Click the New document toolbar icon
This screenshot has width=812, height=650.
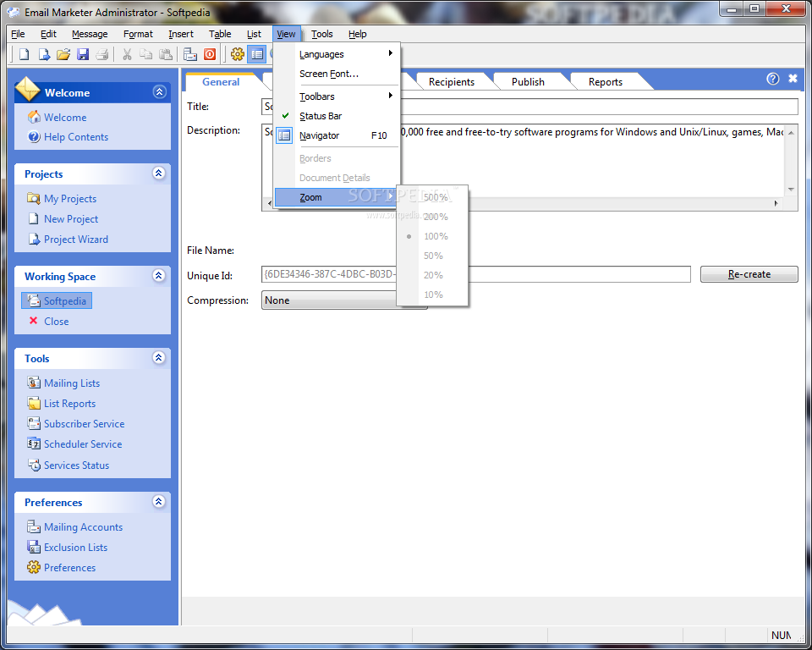(x=24, y=54)
